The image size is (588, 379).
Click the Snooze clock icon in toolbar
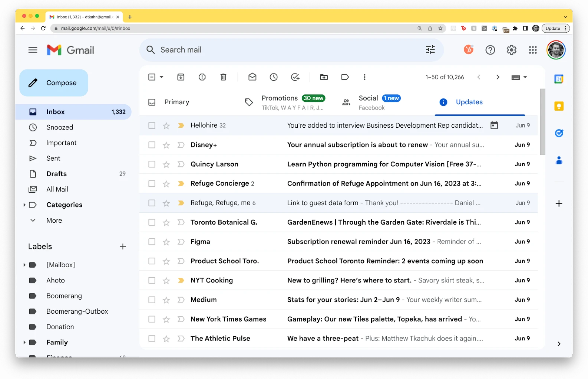(x=274, y=77)
